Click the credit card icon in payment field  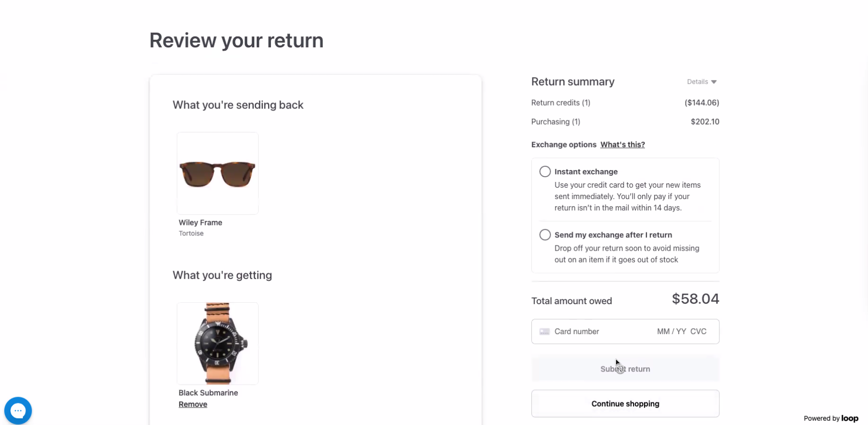[x=545, y=332]
